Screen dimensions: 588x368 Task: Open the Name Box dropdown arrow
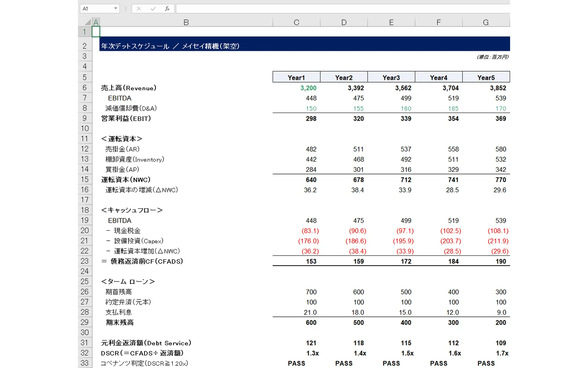click(x=116, y=8)
